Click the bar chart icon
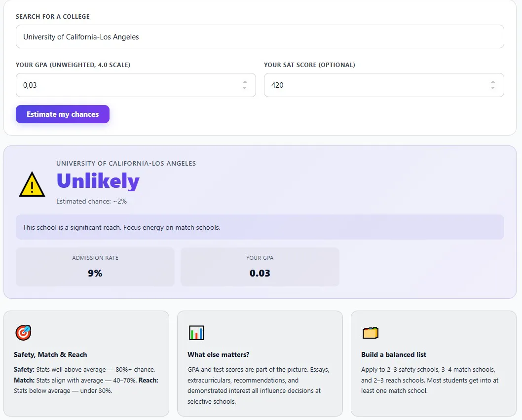This screenshot has width=522, height=420. pos(196,333)
